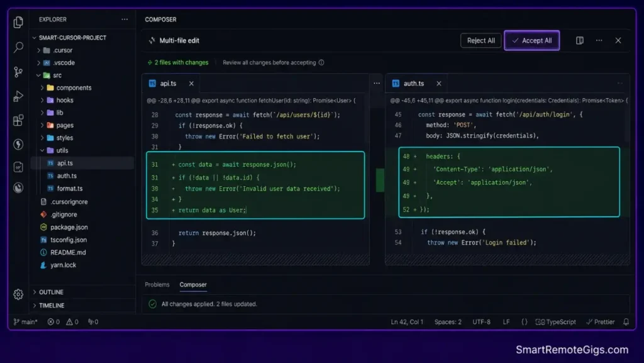The image size is (644, 363).
Task: Click errors count in status bar
Action: pos(53,322)
